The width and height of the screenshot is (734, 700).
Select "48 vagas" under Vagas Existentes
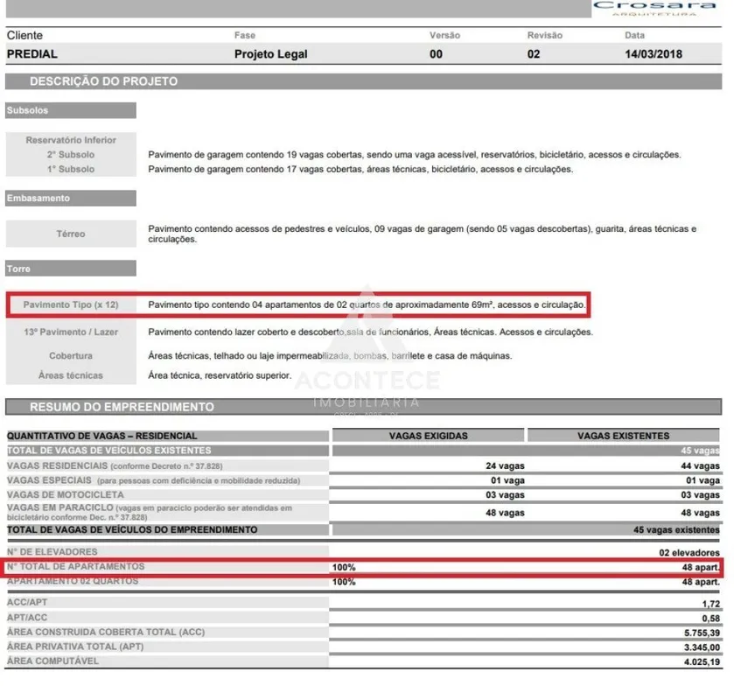[700, 513]
